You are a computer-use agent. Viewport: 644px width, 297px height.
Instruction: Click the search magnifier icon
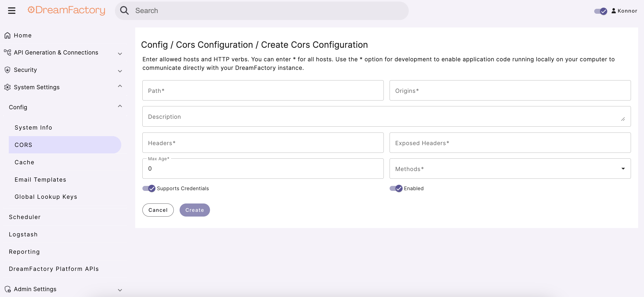[124, 10]
